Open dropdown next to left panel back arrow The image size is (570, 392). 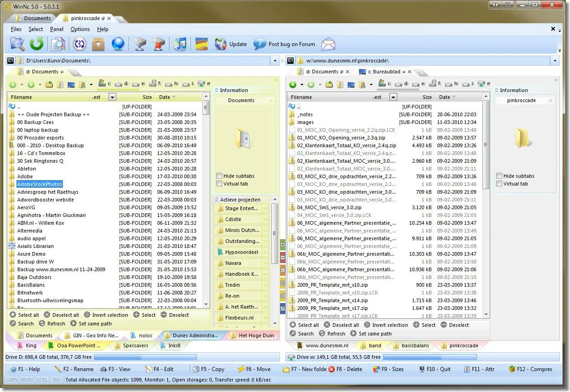tap(21, 85)
